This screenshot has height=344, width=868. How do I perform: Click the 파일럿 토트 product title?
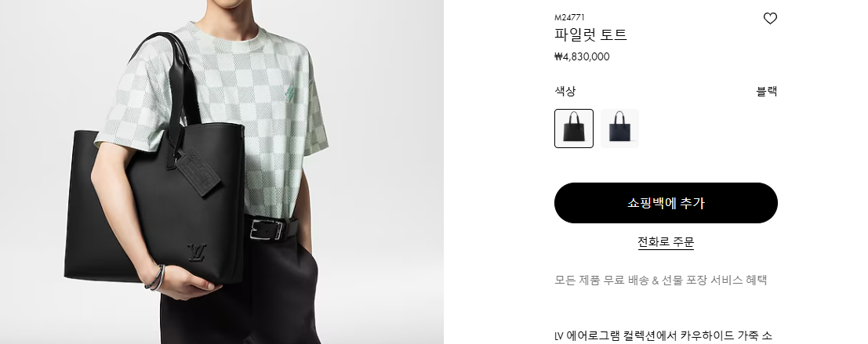click(590, 34)
